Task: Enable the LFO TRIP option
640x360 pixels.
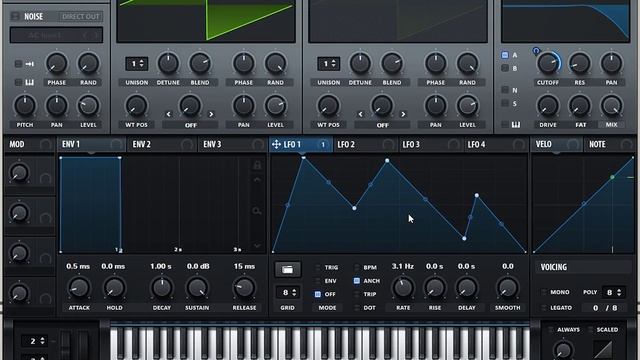Action: click(x=356, y=294)
